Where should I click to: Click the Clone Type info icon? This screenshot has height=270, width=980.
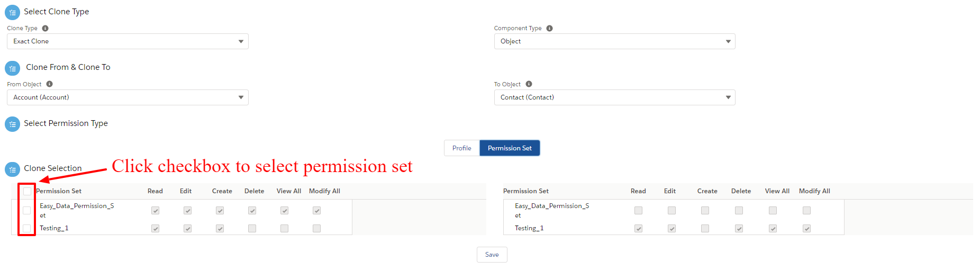[45, 28]
